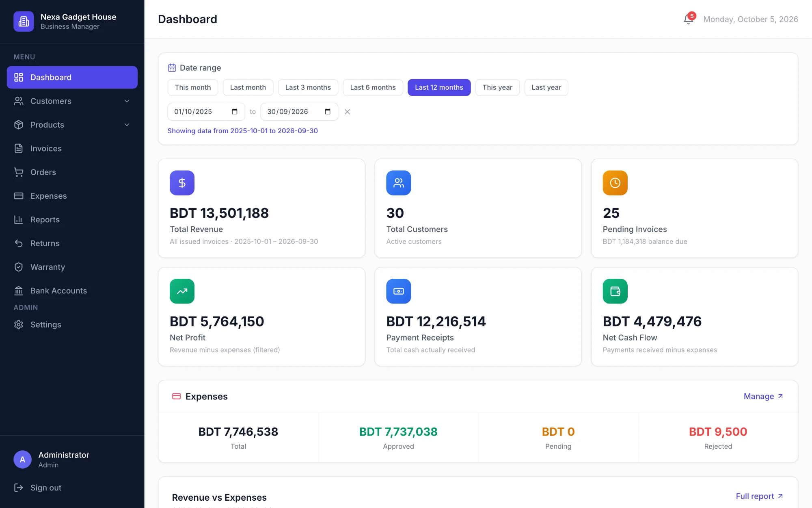Go to the Returns sidebar item
Screen dimensions: 812x508
coord(72,243)
